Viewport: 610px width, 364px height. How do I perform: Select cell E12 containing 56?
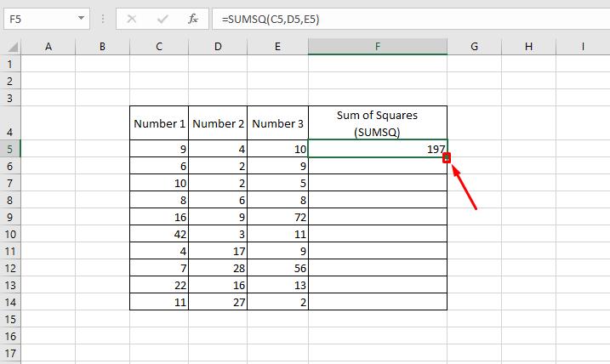coord(277,268)
